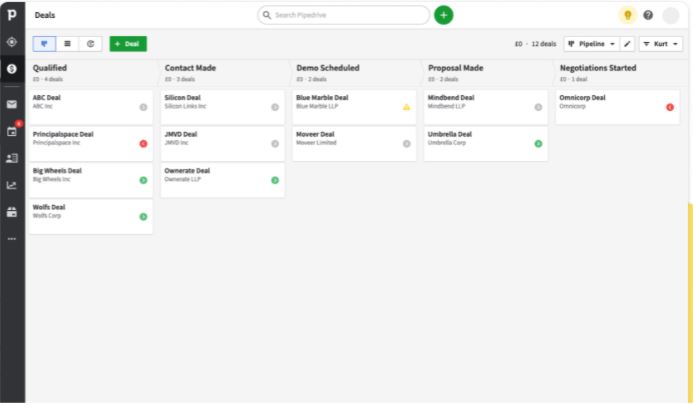Open the Products box icon in sidebar
693x415 pixels.
click(x=12, y=212)
